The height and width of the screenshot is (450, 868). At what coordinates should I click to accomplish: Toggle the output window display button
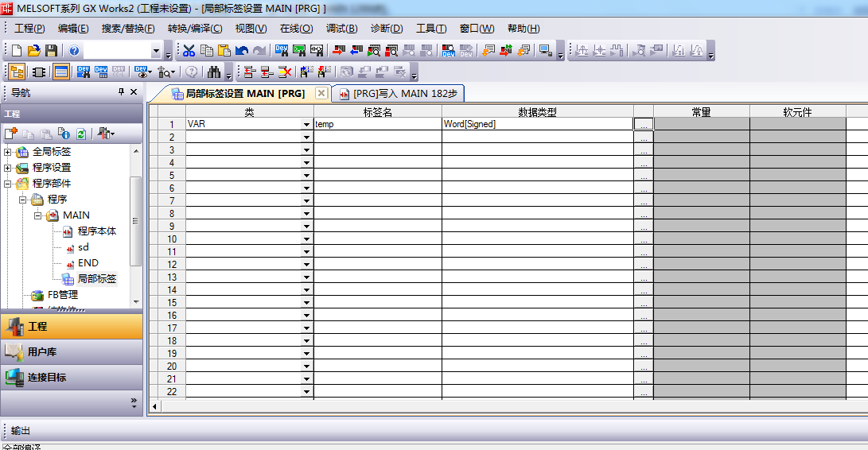click(61, 72)
